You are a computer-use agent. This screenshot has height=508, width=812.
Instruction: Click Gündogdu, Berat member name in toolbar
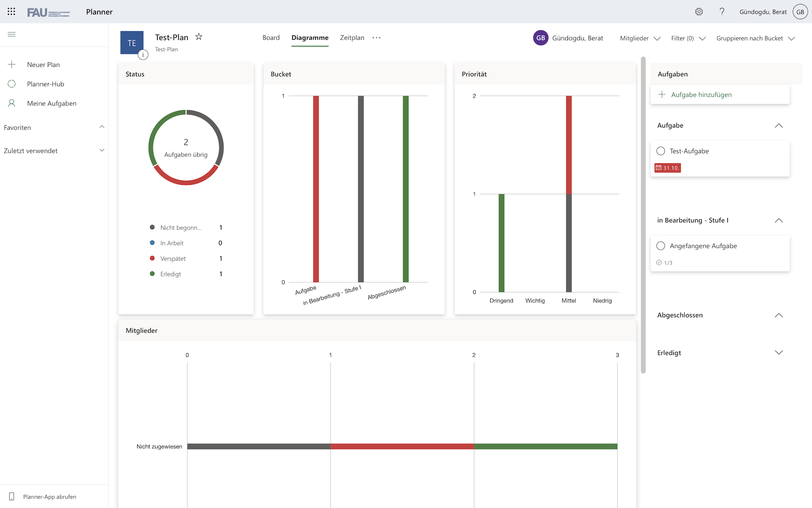tap(578, 38)
